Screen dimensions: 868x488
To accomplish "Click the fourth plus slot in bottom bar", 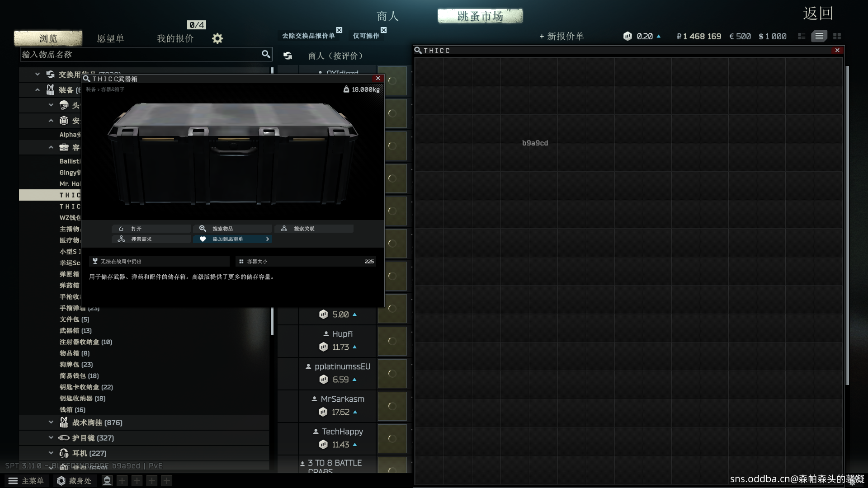I will (x=167, y=481).
